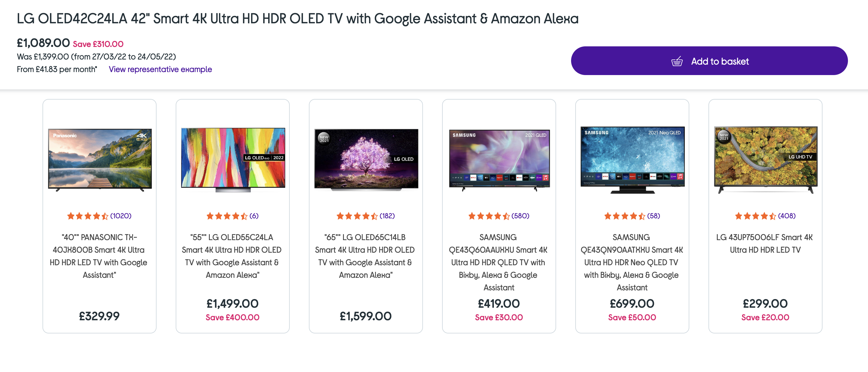Click the star rating showing 408 reviews
Image resolution: width=868 pixels, height=372 pixels.
(765, 216)
